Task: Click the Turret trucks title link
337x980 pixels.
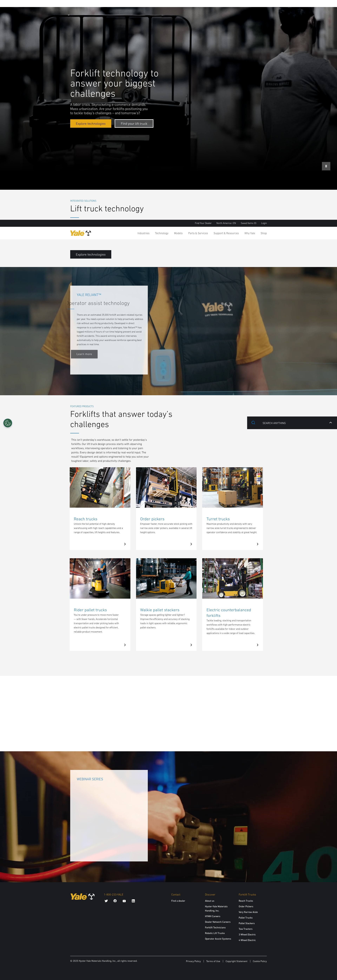Action: pyautogui.click(x=218, y=519)
